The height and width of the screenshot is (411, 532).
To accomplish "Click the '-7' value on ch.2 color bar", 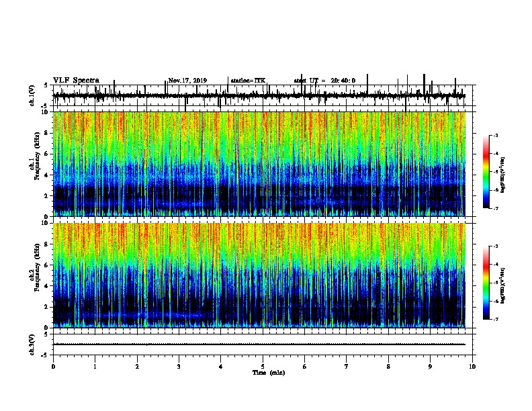I will click(x=495, y=319).
